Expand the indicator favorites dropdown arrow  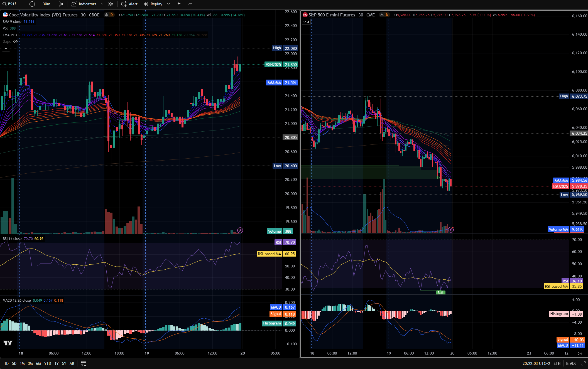point(102,4)
